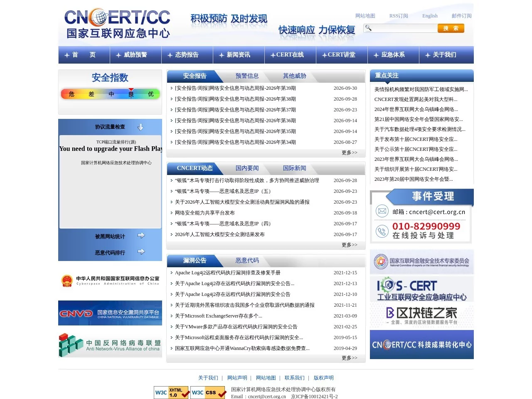Click the W3C CSS validation badge
Screen dimensions: 532x399
tap(208, 392)
